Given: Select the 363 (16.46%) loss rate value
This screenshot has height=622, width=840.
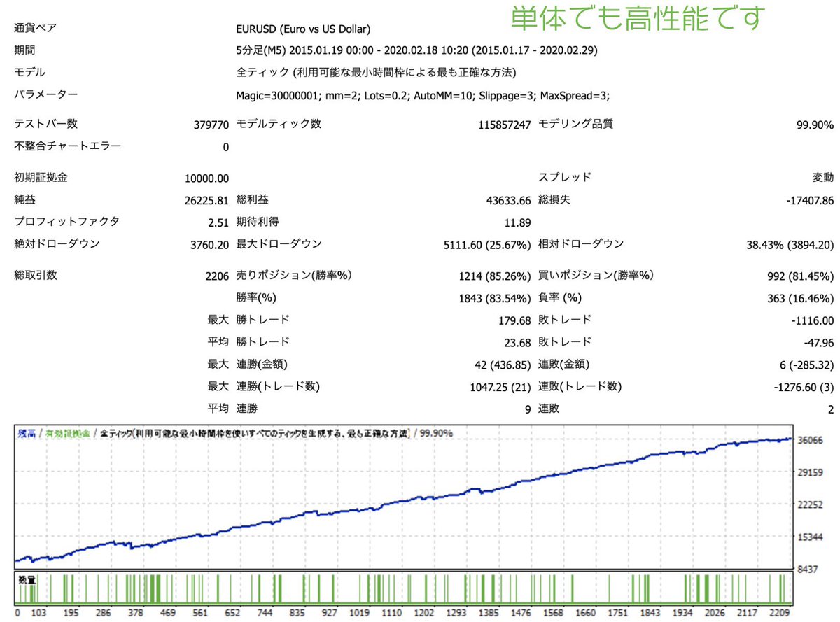Looking at the screenshot, I should tap(801, 299).
